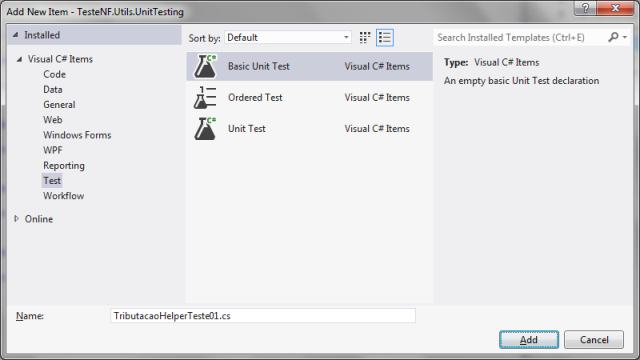Select the Ordered Test template name

[255, 98]
